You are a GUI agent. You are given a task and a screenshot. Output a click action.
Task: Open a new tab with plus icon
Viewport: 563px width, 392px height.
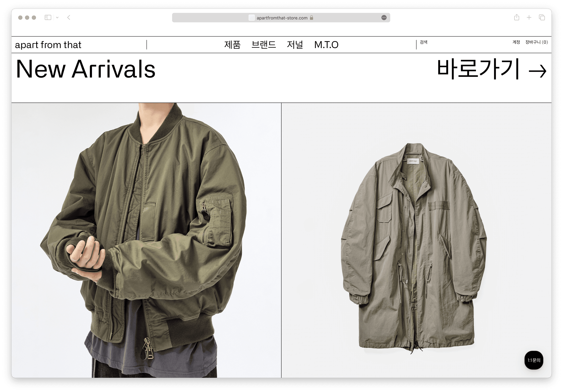529,17
